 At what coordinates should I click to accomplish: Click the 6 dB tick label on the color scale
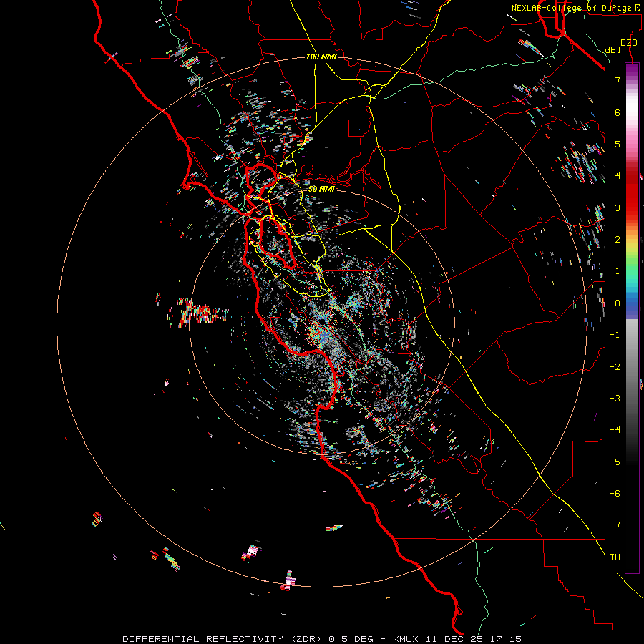pos(618,112)
